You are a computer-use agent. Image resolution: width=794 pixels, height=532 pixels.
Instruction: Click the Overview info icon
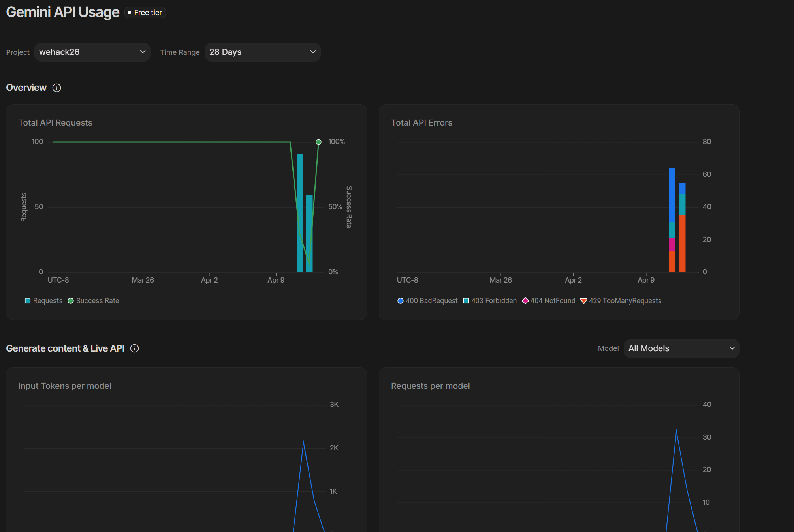[x=56, y=88]
